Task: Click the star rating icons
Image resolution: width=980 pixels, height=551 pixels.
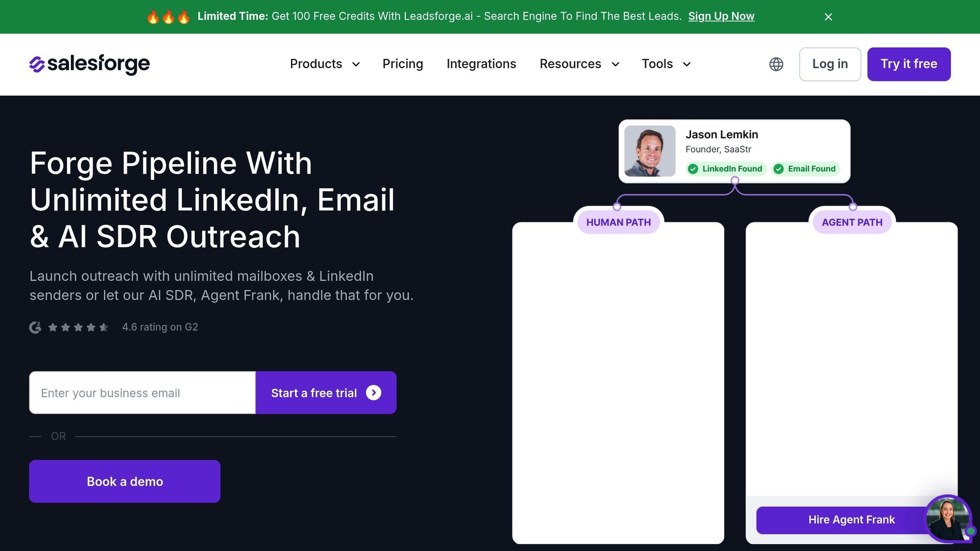Action: (x=78, y=327)
